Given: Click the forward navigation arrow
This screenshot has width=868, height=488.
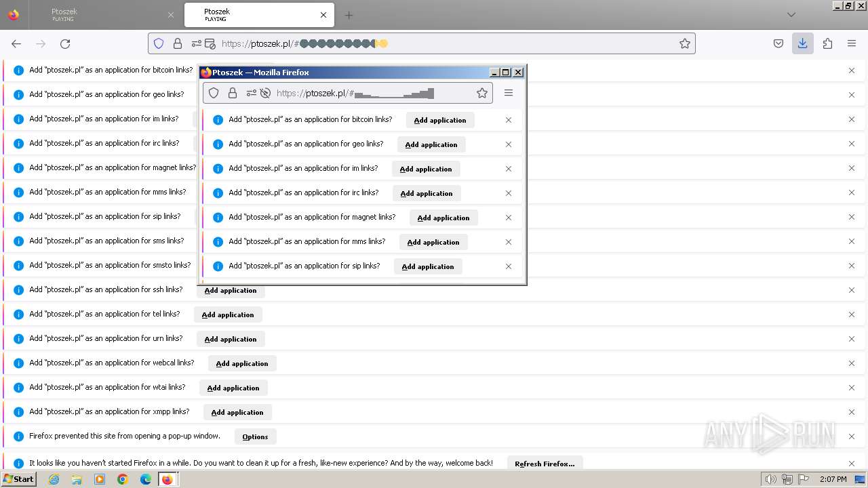Looking at the screenshot, I should [41, 43].
